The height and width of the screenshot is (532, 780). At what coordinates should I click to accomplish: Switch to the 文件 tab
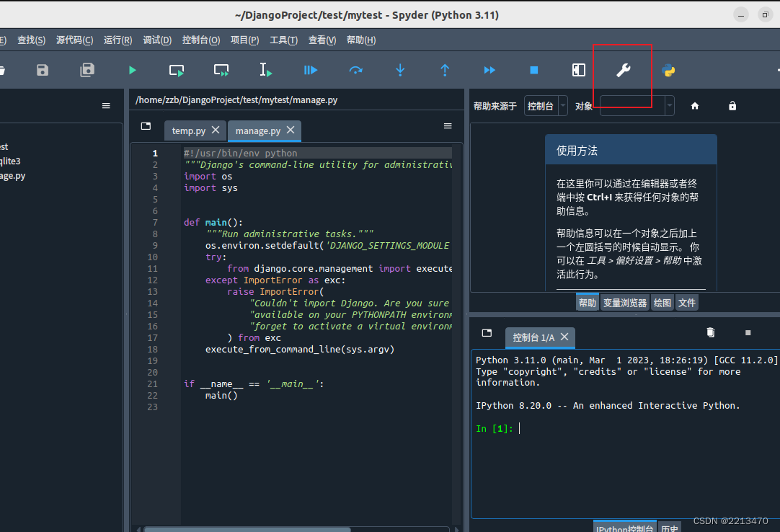click(687, 303)
